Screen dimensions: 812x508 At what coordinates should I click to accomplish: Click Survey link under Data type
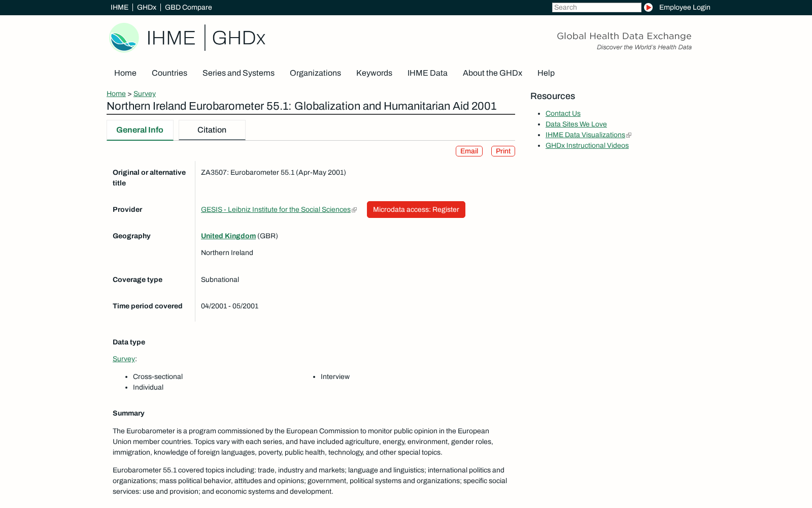[124, 359]
